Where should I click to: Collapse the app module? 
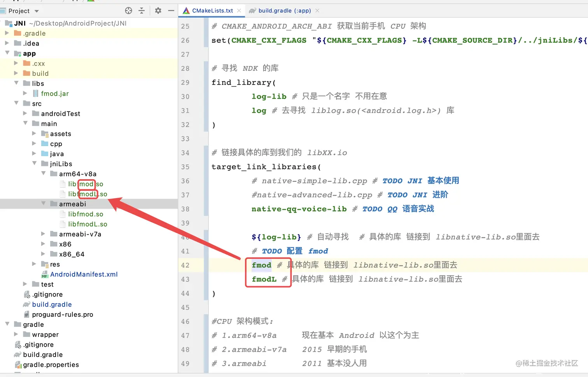pos(7,53)
